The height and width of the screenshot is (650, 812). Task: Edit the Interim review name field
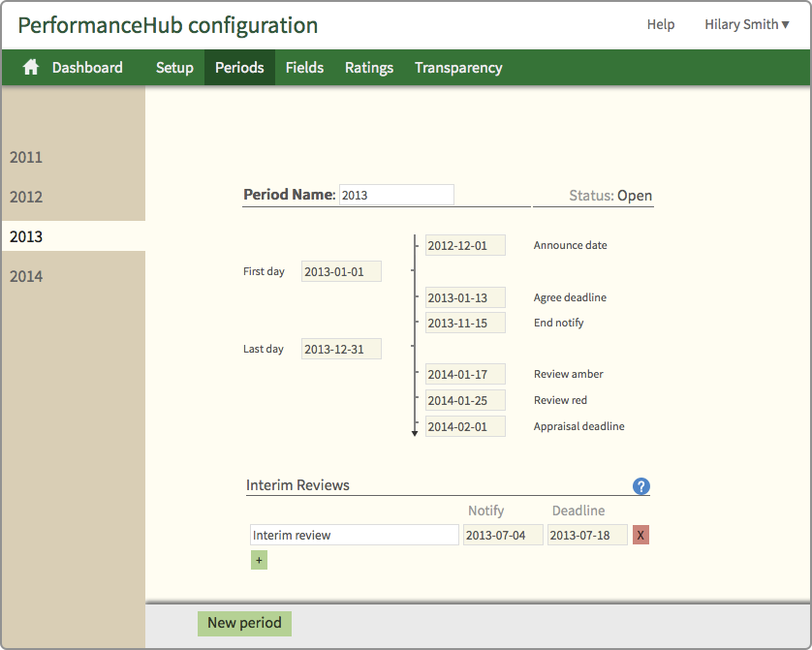(355, 535)
